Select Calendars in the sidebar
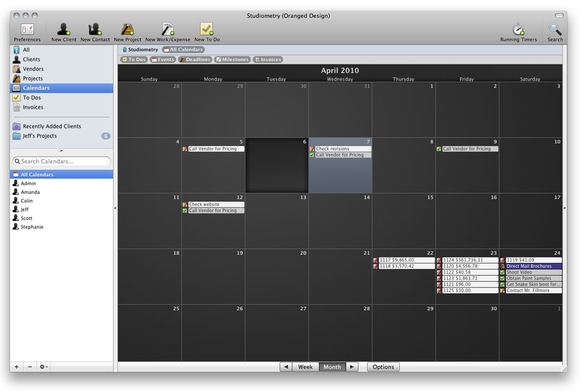The width and height of the screenshot is (582, 392). click(62, 88)
